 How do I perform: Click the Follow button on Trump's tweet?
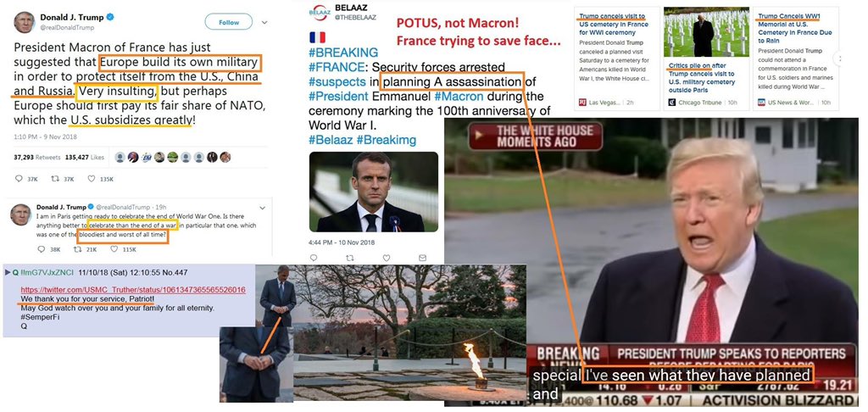[x=229, y=22]
